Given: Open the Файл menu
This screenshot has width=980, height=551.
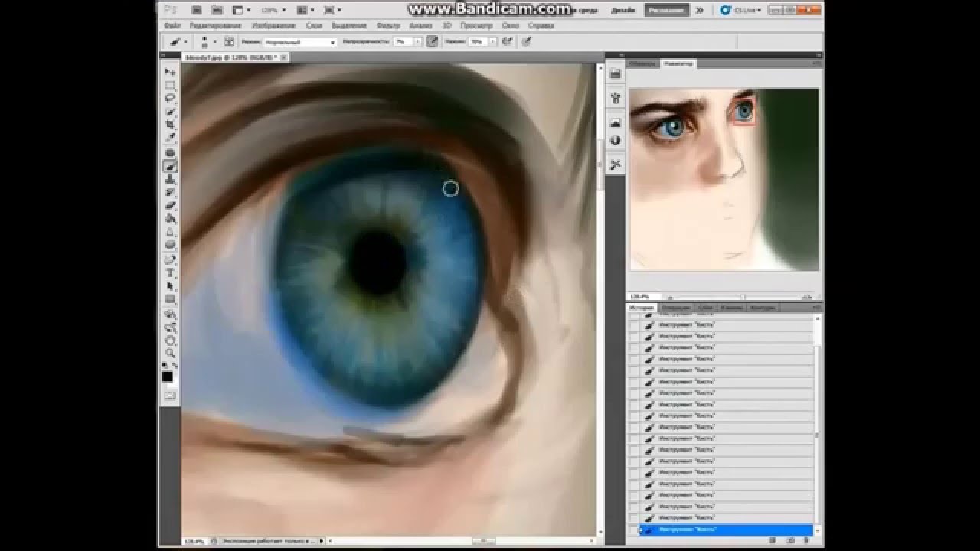Looking at the screenshot, I should tap(174, 25).
